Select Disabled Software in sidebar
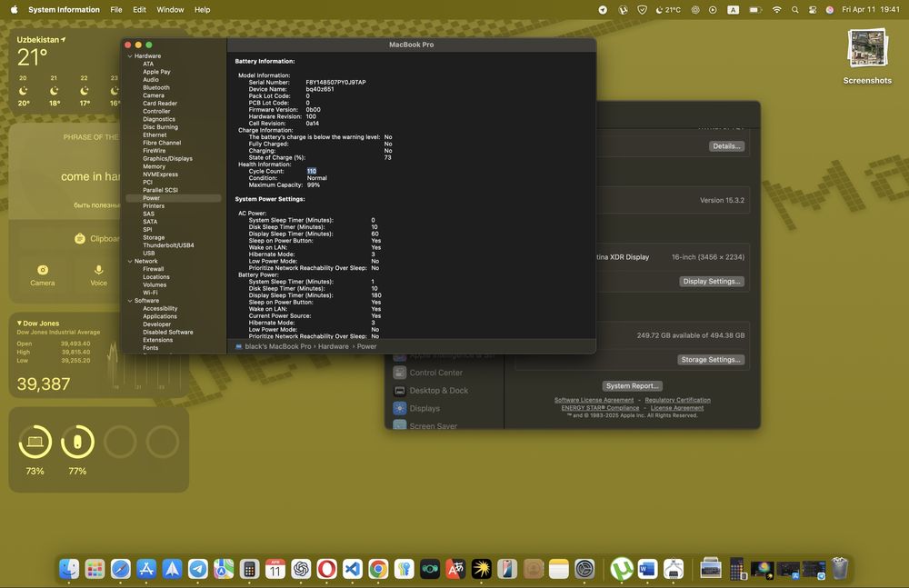This screenshot has height=588, width=909. (x=167, y=333)
